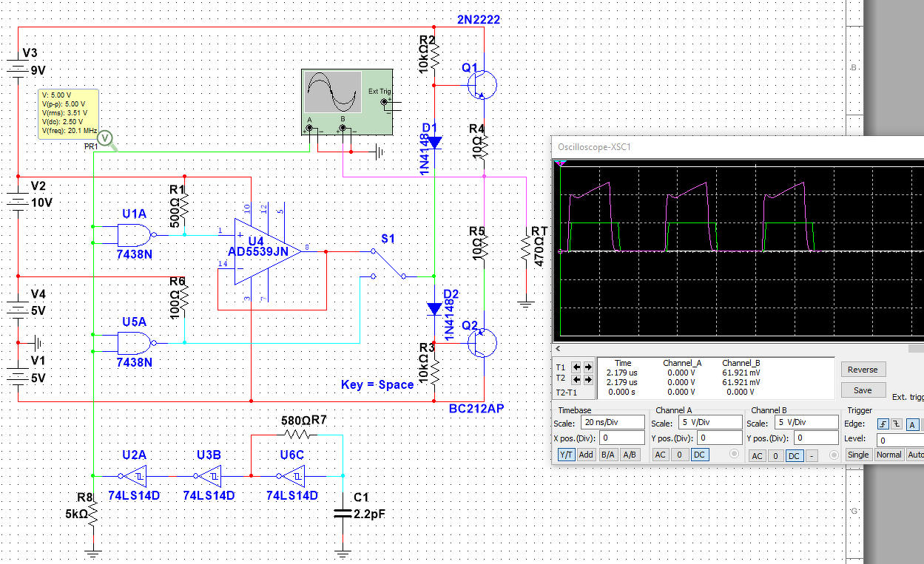Select falling edge trigger icon
924x564 pixels.
click(895, 424)
